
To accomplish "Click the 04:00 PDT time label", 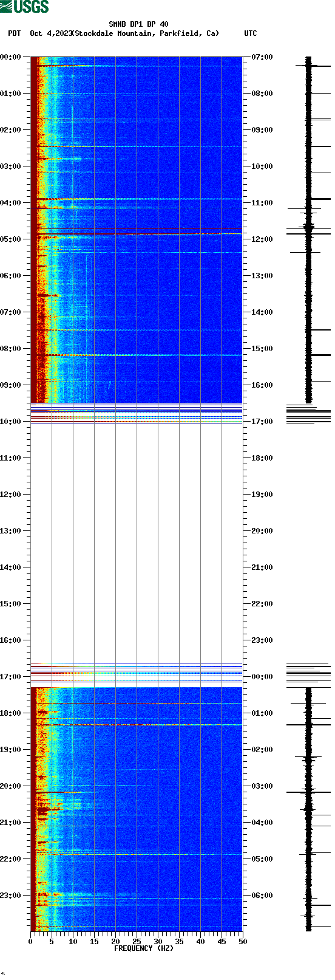I will point(10,203).
